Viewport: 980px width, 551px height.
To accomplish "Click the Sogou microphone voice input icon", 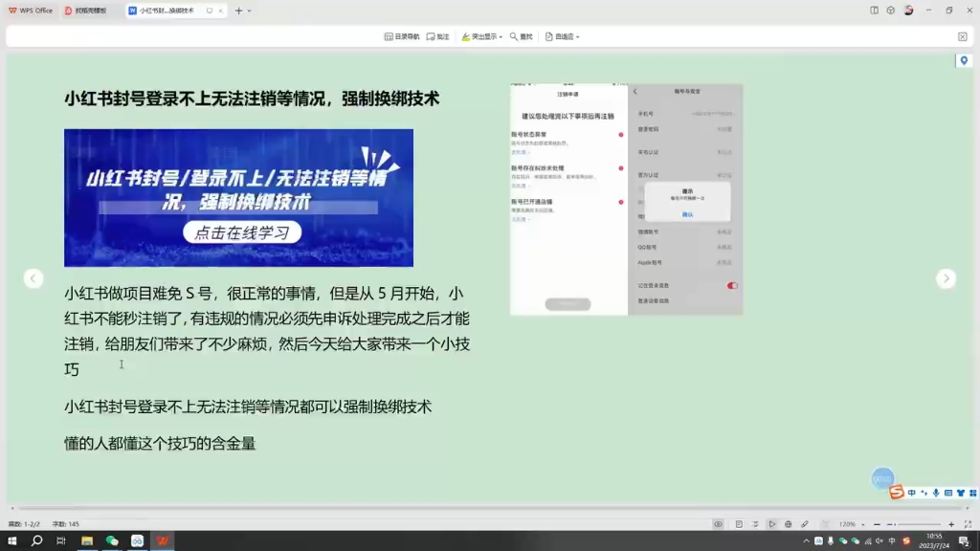I will [936, 493].
